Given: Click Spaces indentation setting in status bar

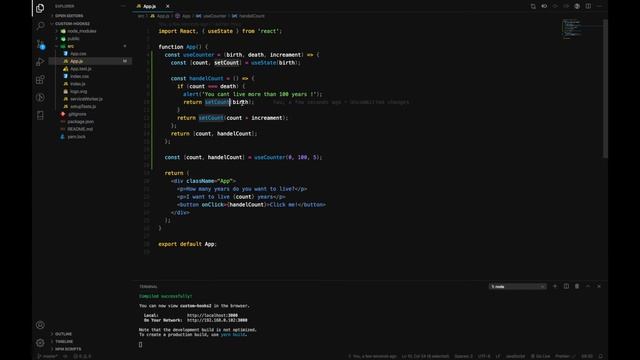Looking at the screenshot, I should (463, 356).
